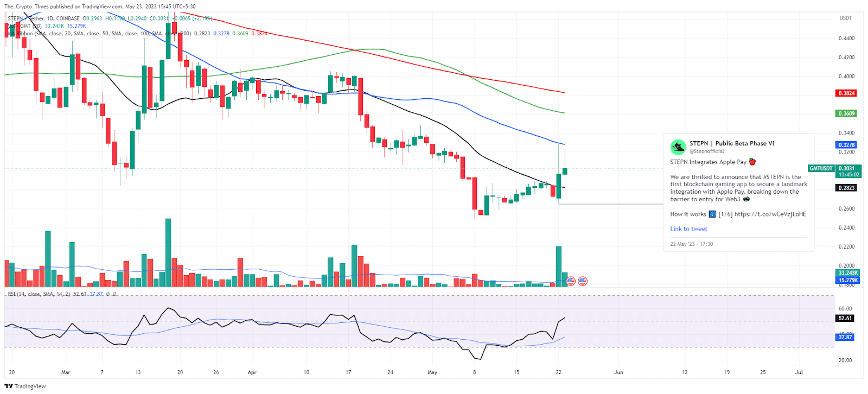This screenshot has width=868, height=394.
Task: Click the TradingView logo at bottom left
Action: coord(25,386)
